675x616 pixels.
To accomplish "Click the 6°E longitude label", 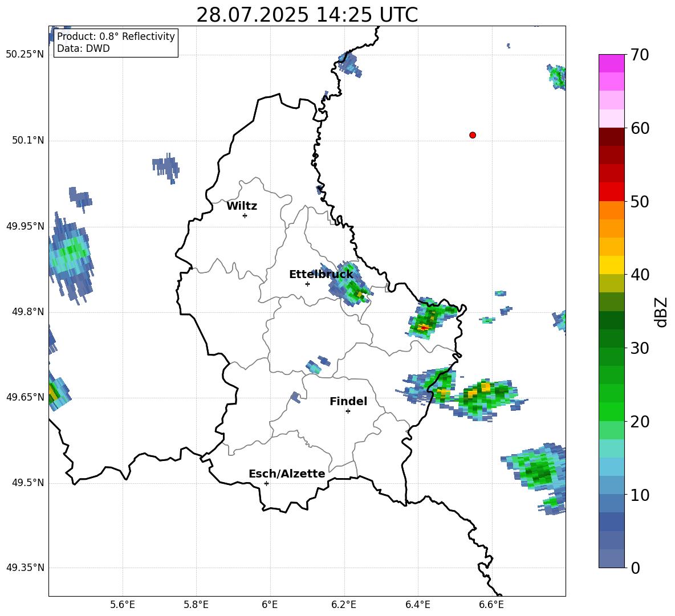I will (x=270, y=605).
